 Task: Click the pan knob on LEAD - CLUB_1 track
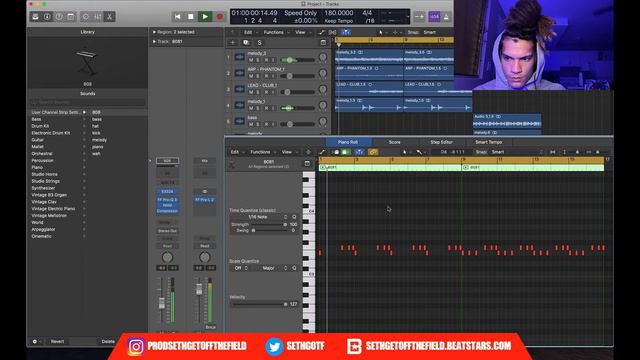point(322,89)
